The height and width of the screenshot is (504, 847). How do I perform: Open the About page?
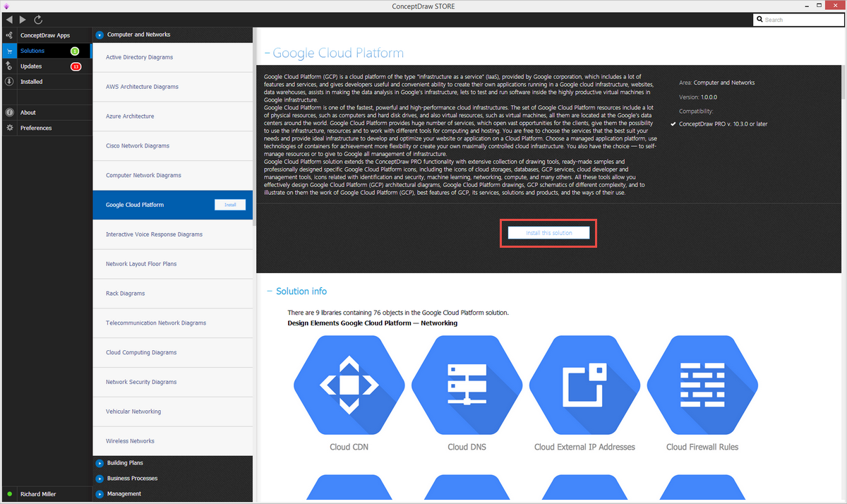(45, 113)
